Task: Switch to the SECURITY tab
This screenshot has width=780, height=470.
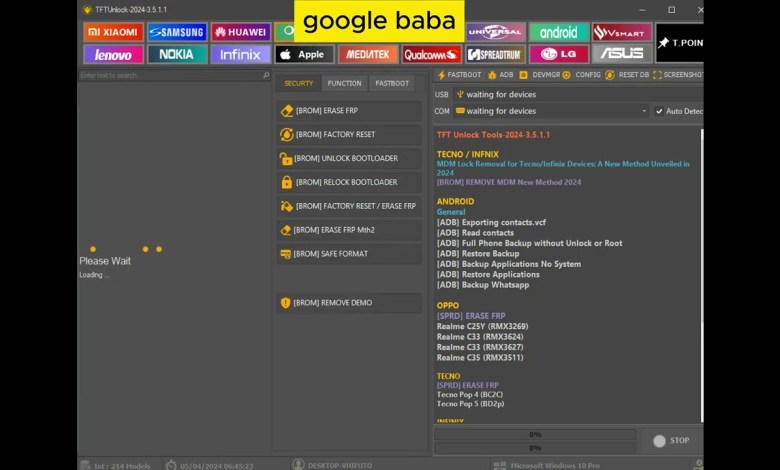Action: tap(298, 83)
